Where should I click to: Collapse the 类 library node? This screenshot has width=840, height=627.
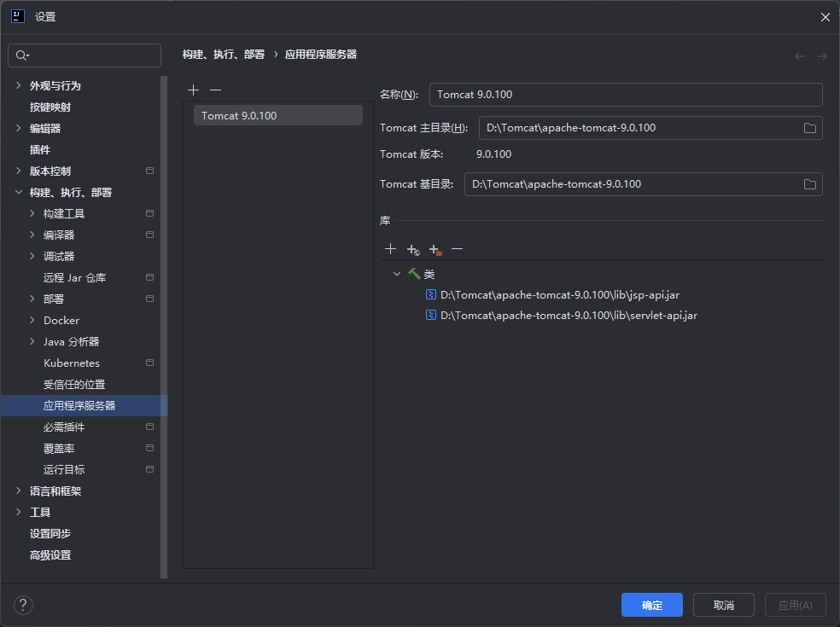(397, 274)
